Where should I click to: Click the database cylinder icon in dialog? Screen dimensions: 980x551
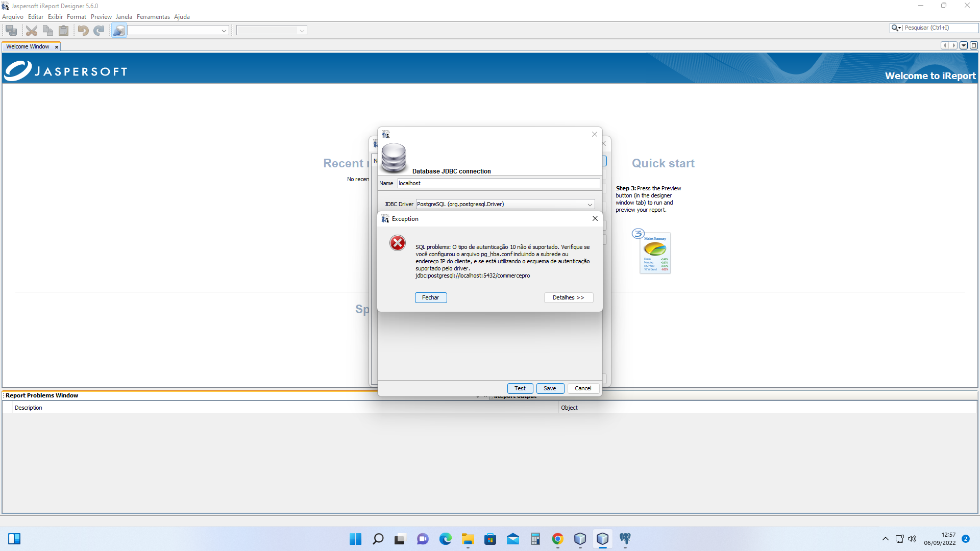pyautogui.click(x=394, y=158)
